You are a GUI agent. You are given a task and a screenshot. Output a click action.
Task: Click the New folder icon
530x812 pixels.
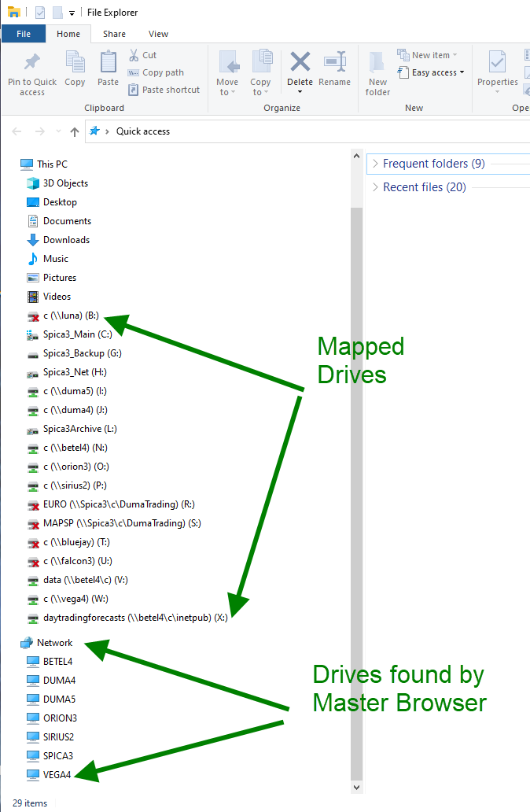(377, 62)
